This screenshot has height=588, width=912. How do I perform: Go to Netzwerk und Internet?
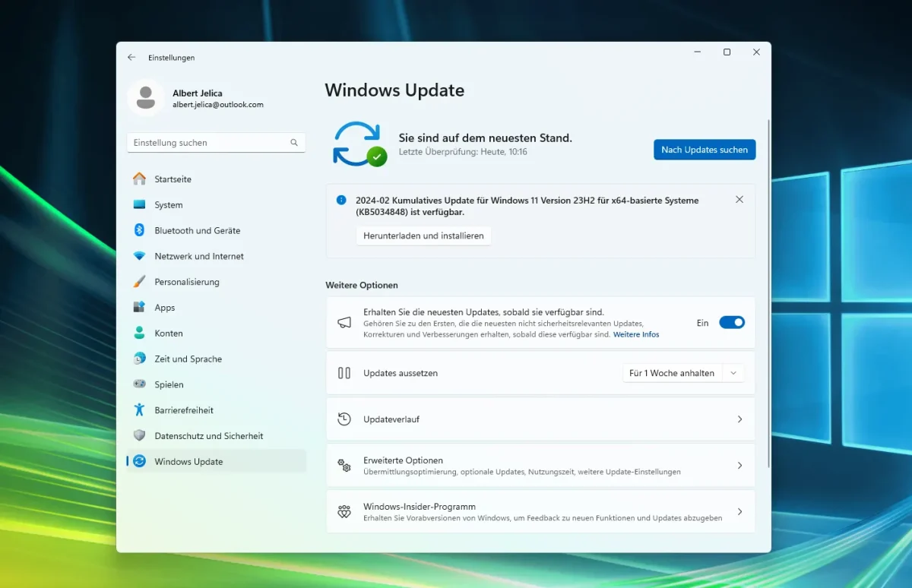[x=216, y=256]
